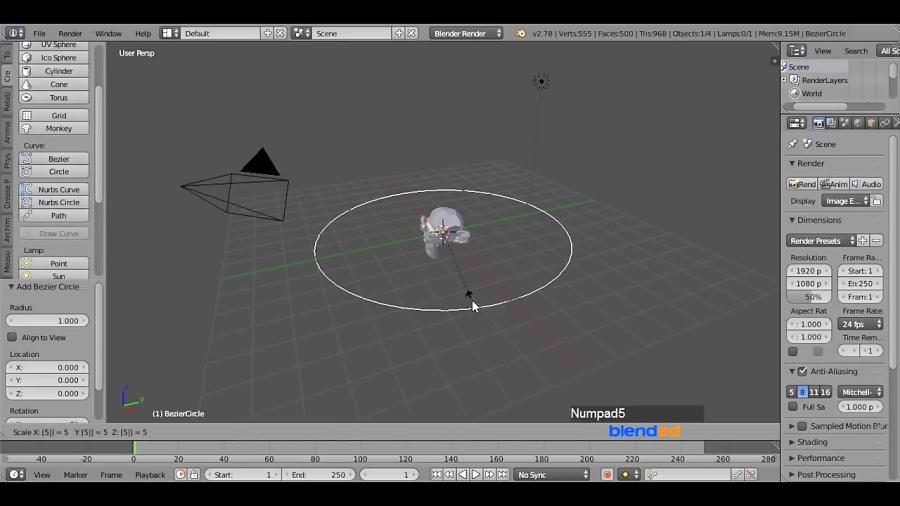Toggle Align to View checkbox
The width and height of the screenshot is (900, 506).
[12, 337]
